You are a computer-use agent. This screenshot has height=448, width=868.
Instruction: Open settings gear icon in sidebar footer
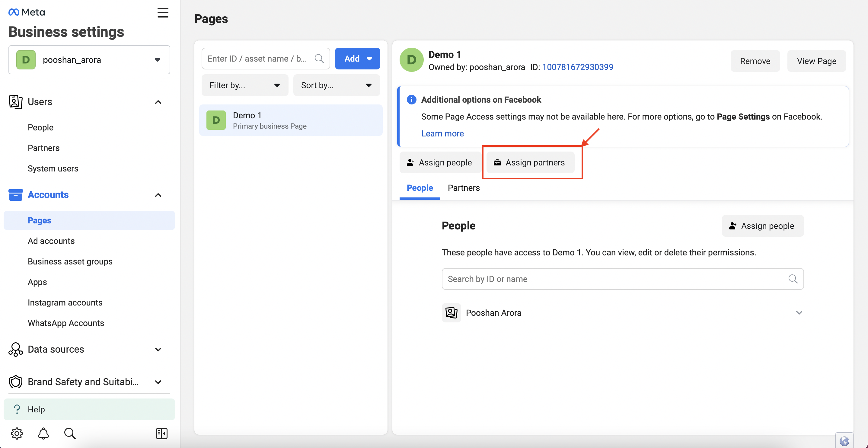(x=17, y=433)
